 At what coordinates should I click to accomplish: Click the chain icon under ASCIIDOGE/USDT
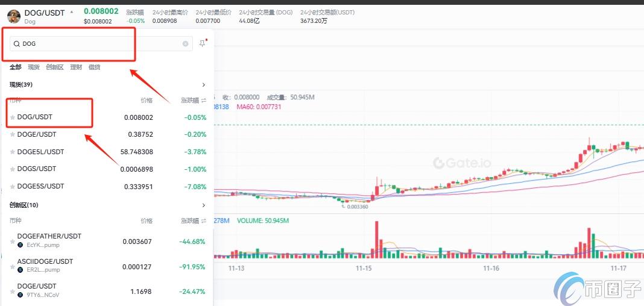[x=21, y=270]
